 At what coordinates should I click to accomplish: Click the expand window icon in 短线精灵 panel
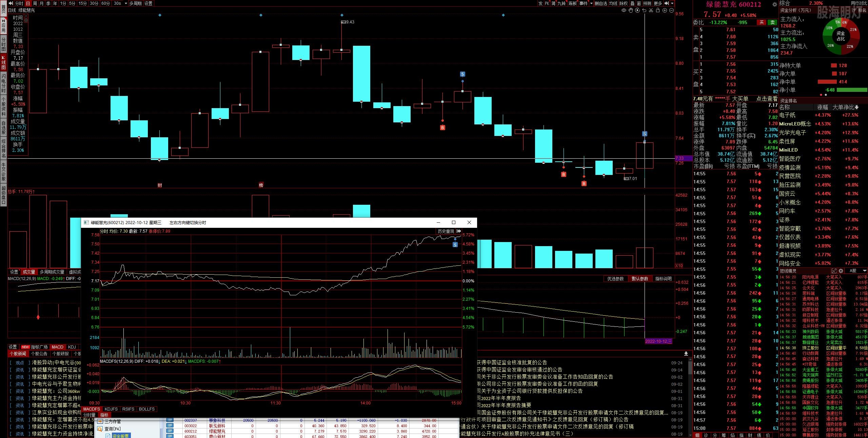(x=834, y=271)
